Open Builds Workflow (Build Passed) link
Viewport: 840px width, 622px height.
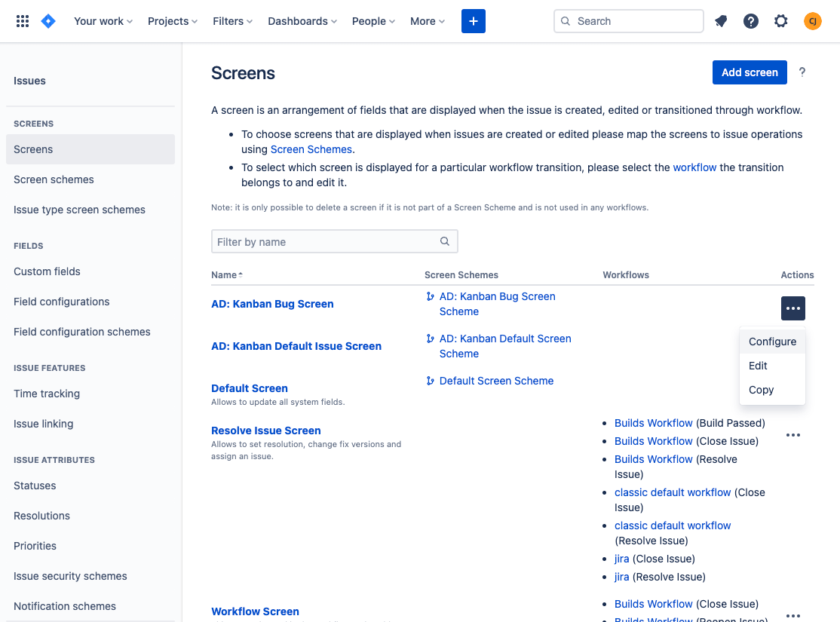click(x=653, y=423)
